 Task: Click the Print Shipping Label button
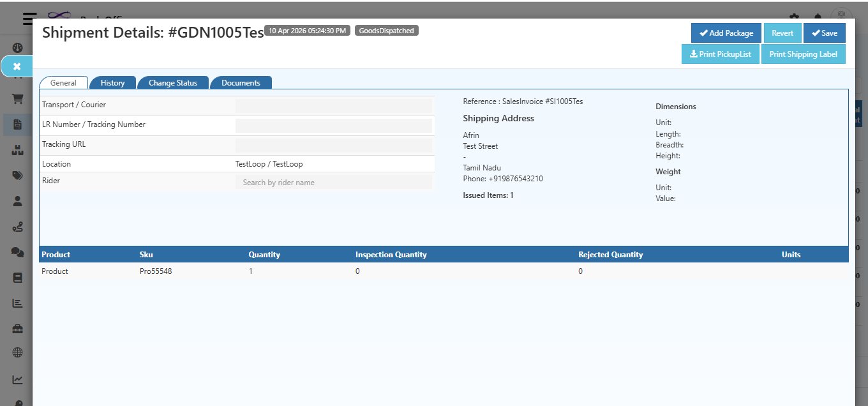(x=803, y=54)
